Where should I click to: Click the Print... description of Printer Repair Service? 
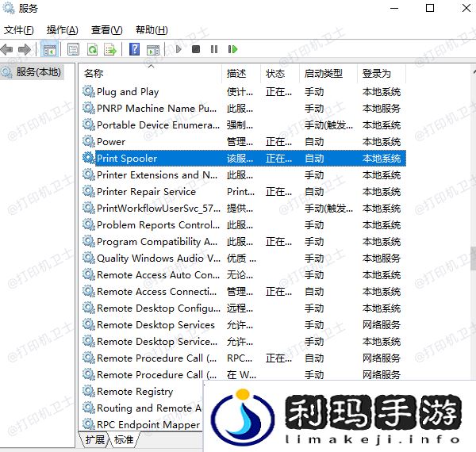(240, 192)
